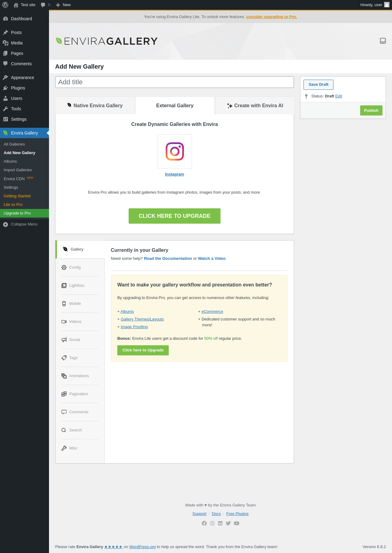The image size is (392, 553).
Task: Click the Dashboard gauge icon
Action: 6,19
